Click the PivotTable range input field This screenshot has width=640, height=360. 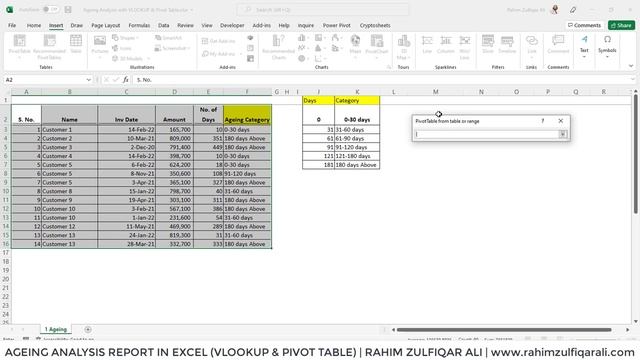[486, 134]
